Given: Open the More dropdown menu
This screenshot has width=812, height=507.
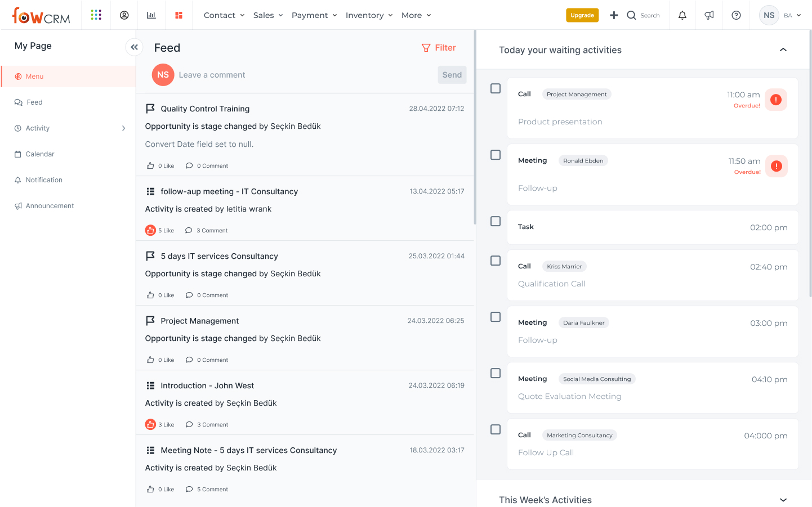Looking at the screenshot, I should coord(416,15).
